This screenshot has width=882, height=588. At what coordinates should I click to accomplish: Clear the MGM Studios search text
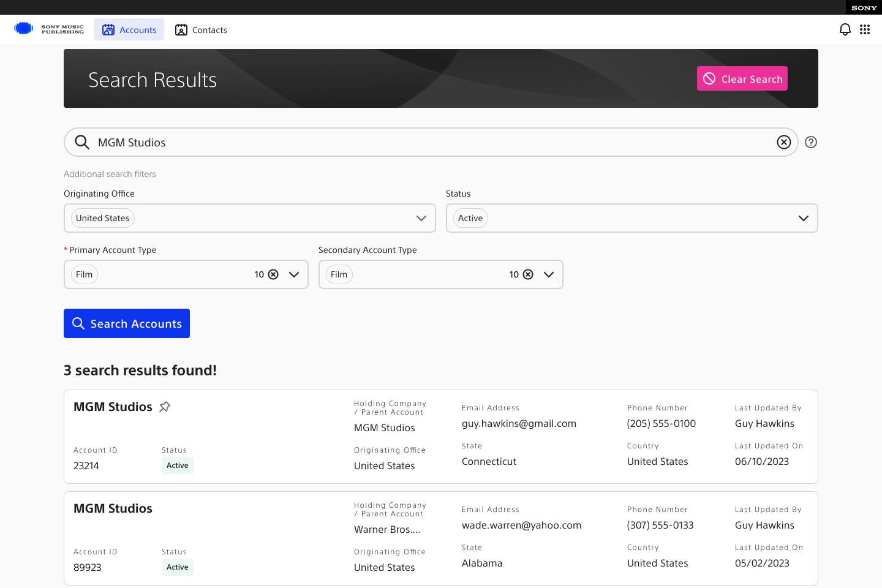[784, 142]
